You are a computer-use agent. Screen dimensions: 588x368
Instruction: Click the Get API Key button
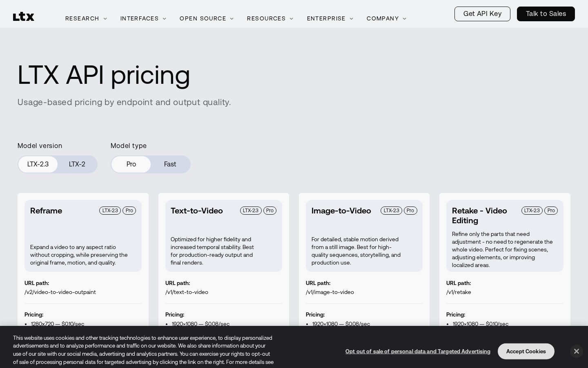click(482, 14)
